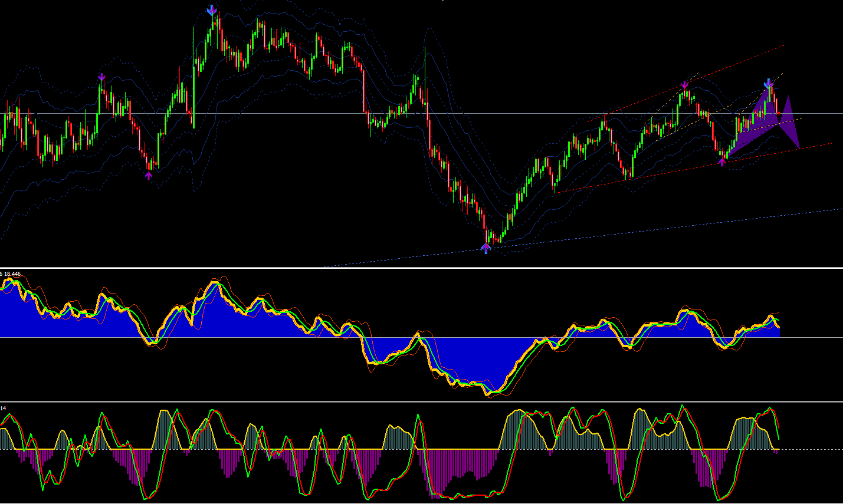
Task: Select the blue down arrow atop the purple pattern
Action: (768, 84)
